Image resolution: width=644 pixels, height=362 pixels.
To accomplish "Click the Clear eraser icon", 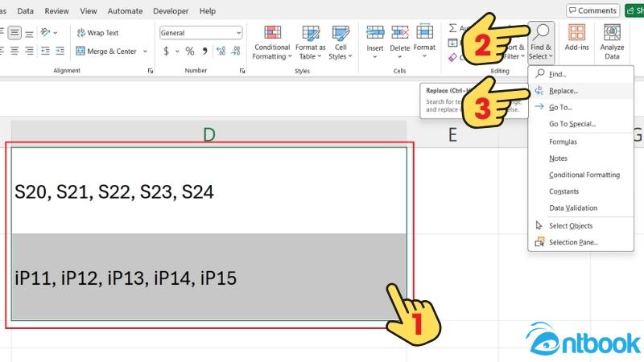I will coord(452,57).
